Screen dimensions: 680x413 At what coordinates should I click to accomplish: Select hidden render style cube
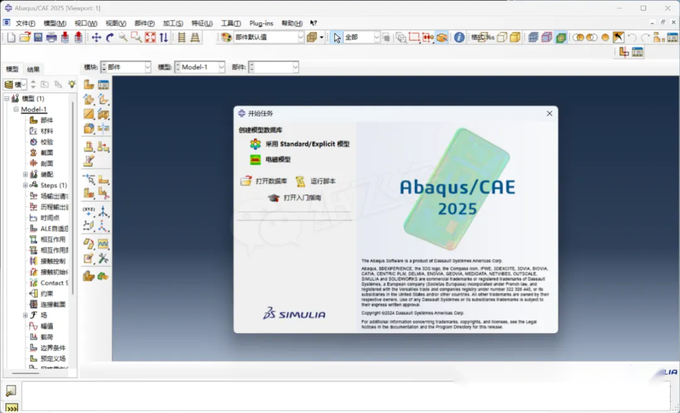point(502,37)
